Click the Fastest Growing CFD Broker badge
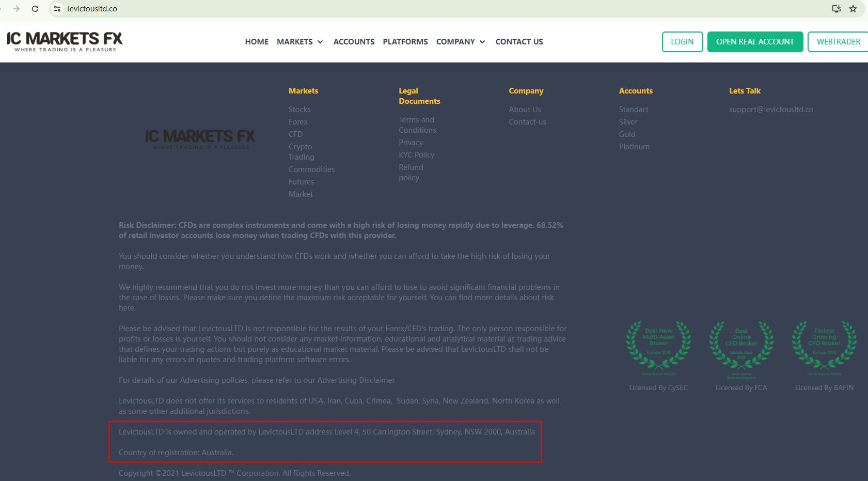The height and width of the screenshot is (481, 868). (824, 347)
